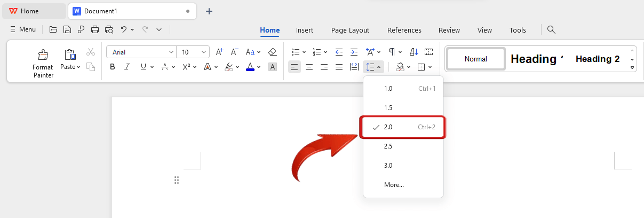
Task: Switch to the References tab
Action: [x=404, y=30]
